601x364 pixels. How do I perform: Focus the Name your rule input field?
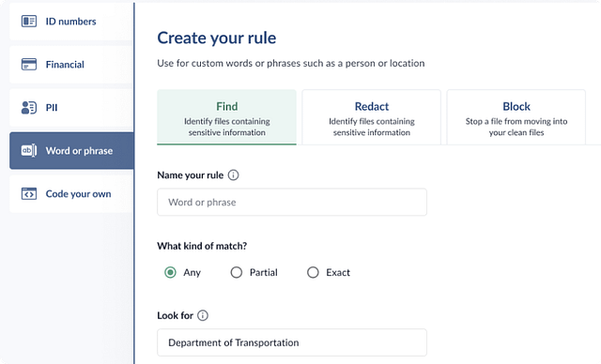click(x=292, y=202)
